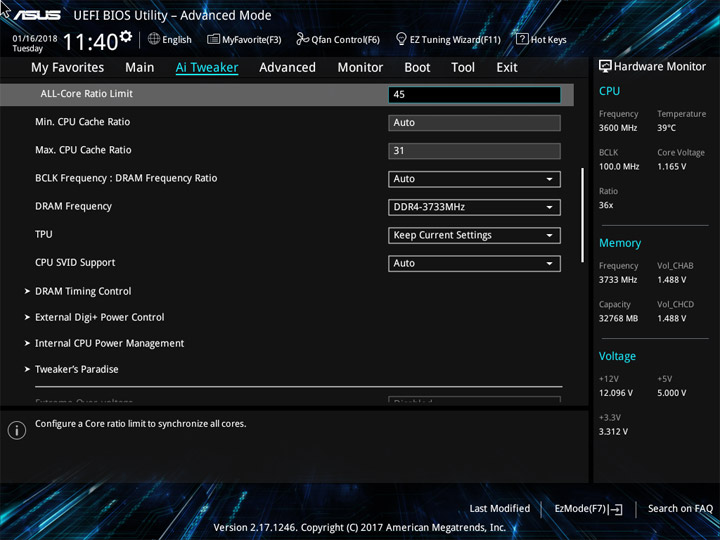Click the 11:40 clock display
The height and width of the screenshot is (540, 720).
91,42
